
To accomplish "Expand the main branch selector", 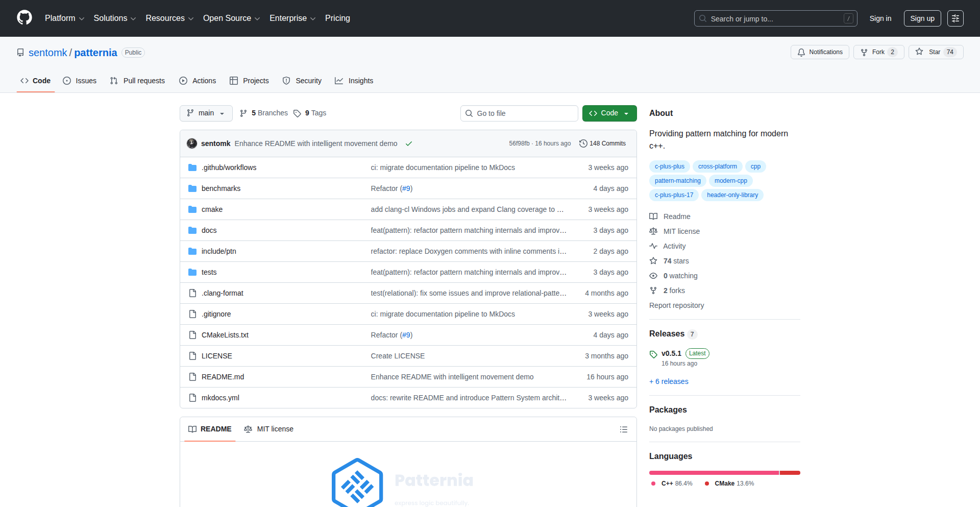I will [206, 113].
